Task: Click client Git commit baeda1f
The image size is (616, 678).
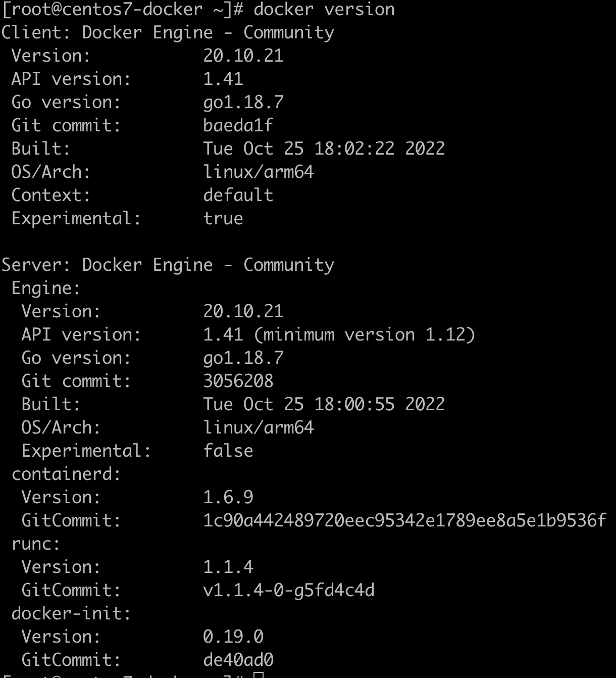Action: 238,125
